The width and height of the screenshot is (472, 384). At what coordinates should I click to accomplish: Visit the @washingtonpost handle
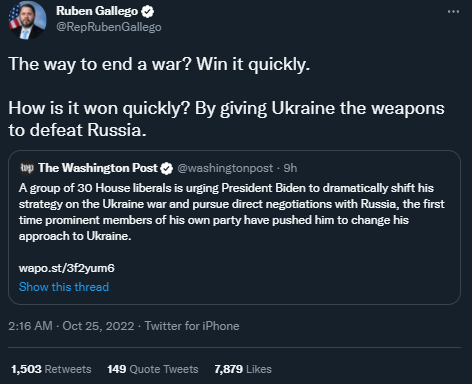coord(225,168)
